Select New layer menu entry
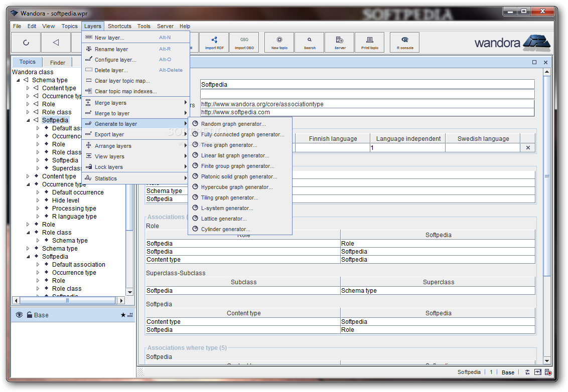The width and height of the screenshot is (568, 392). tap(136, 38)
